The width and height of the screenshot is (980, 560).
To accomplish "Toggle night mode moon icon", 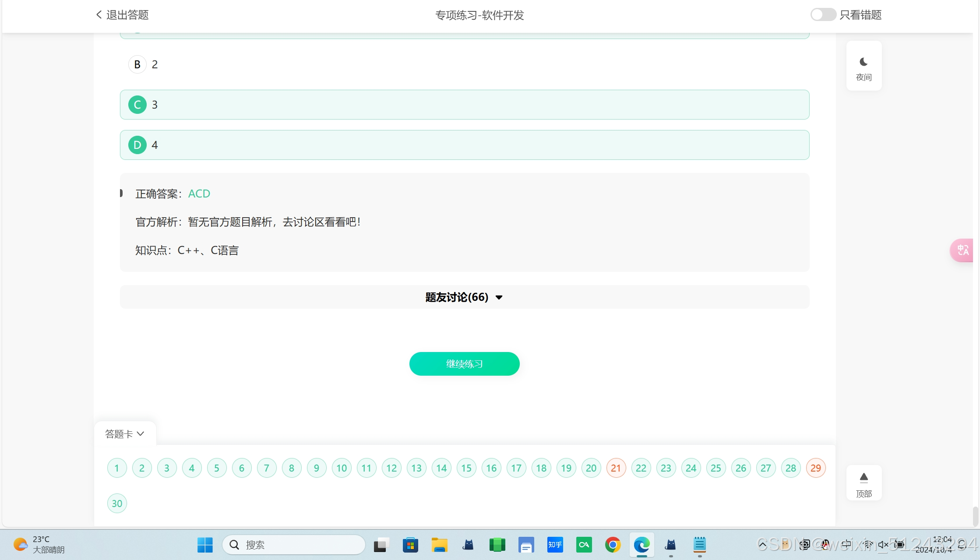I will [x=864, y=62].
